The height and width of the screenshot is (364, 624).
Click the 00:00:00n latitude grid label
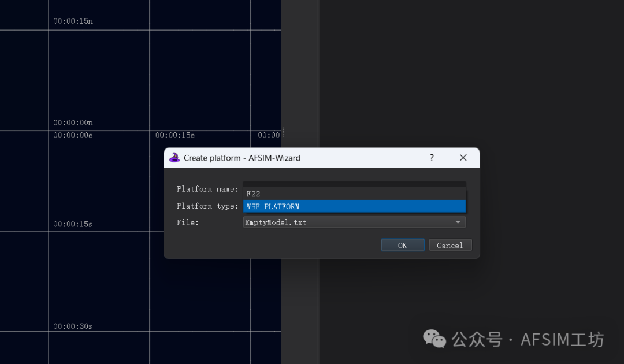tap(73, 122)
